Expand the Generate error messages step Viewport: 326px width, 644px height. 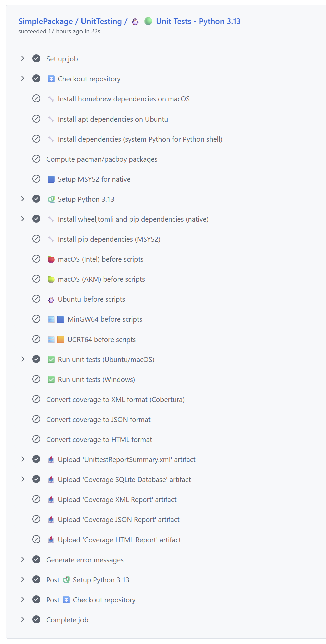click(x=23, y=560)
